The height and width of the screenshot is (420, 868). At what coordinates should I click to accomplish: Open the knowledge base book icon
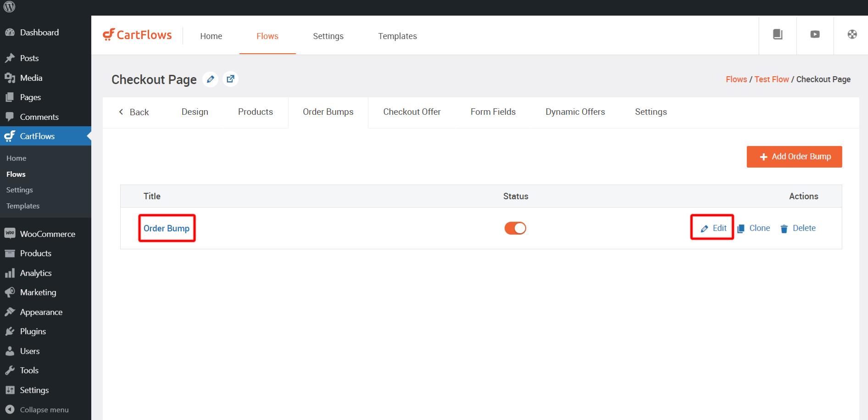click(x=778, y=34)
